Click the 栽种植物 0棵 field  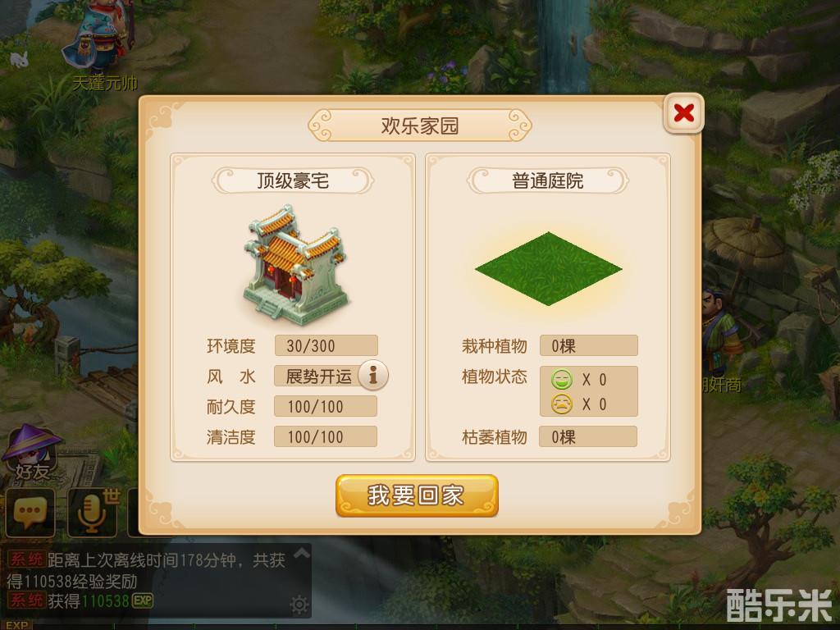[x=589, y=345]
